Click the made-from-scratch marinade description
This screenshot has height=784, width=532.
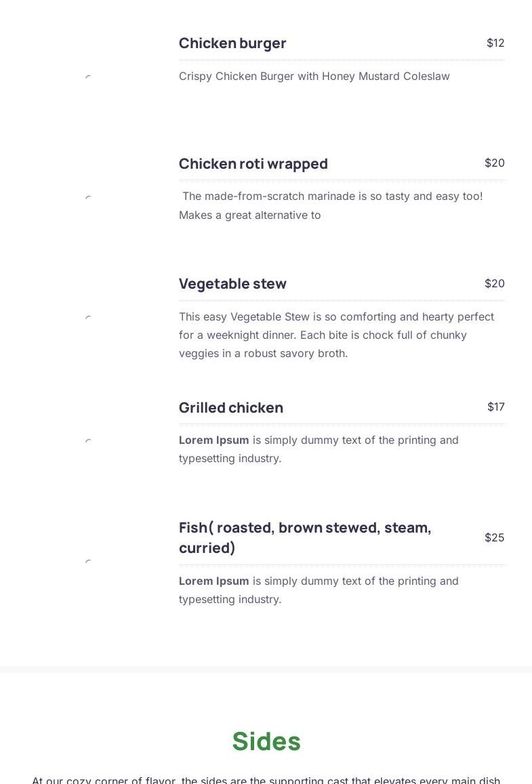pos(331,205)
